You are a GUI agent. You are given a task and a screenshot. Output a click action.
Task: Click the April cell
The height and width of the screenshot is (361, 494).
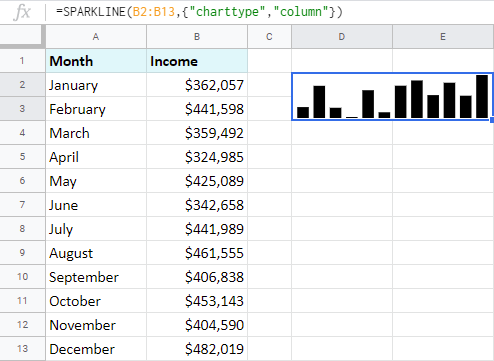[x=96, y=157]
